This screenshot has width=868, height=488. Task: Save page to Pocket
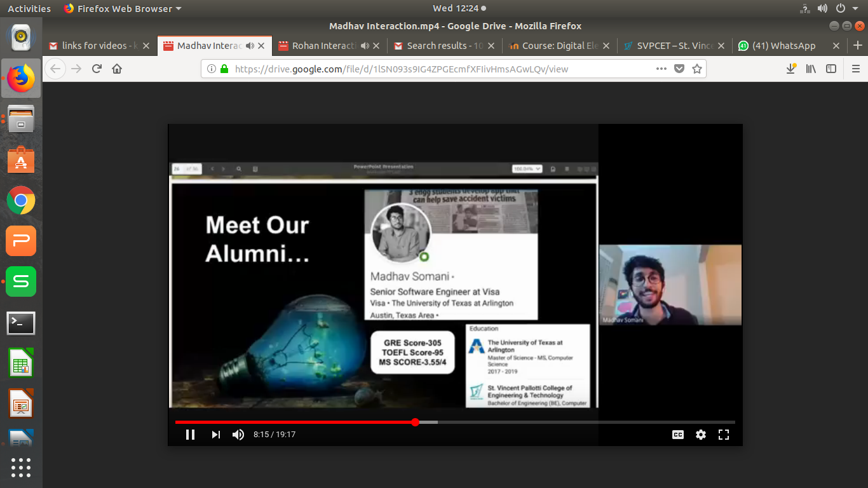(x=679, y=69)
